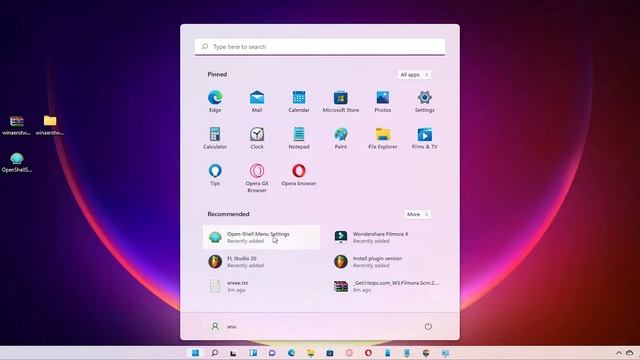
Task: Launch the Calendar app
Action: [x=299, y=101]
